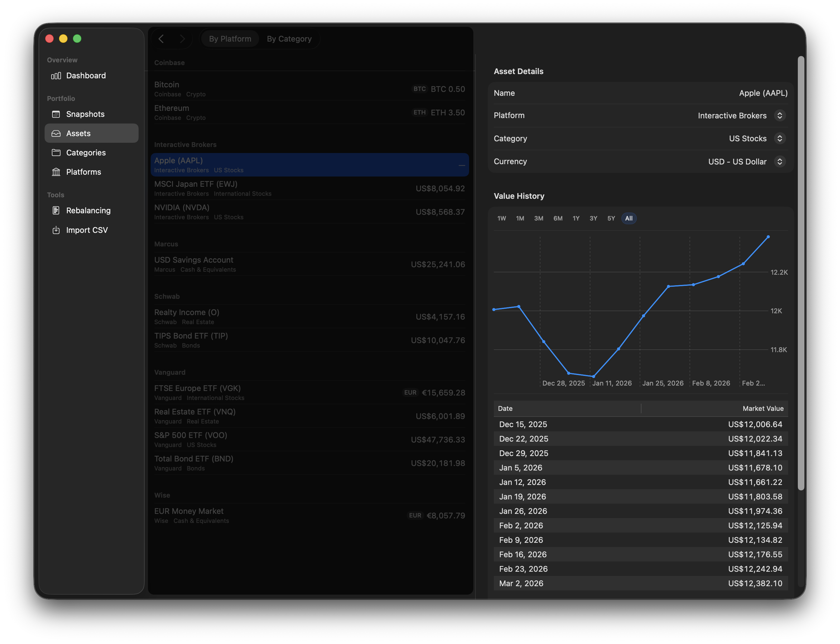This screenshot has width=840, height=644.
Task: Click the All range pill in chart
Action: click(x=629, y=218)
